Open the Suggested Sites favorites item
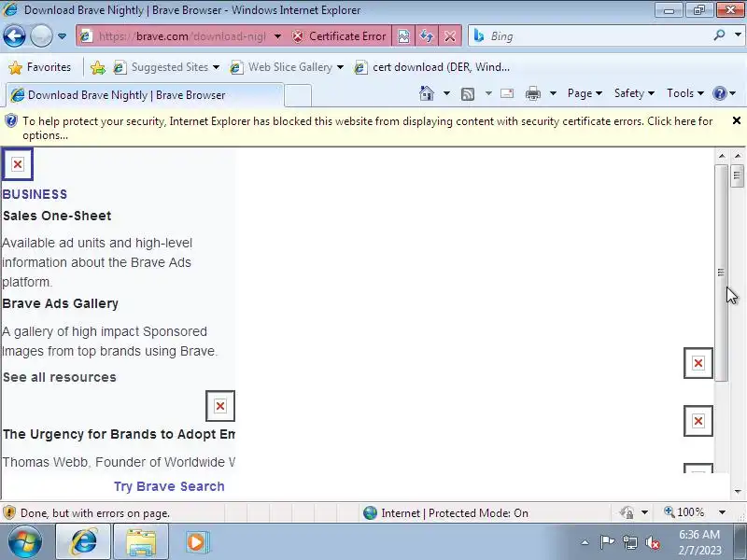Viewport: 747px width, 560px height. 166,67
